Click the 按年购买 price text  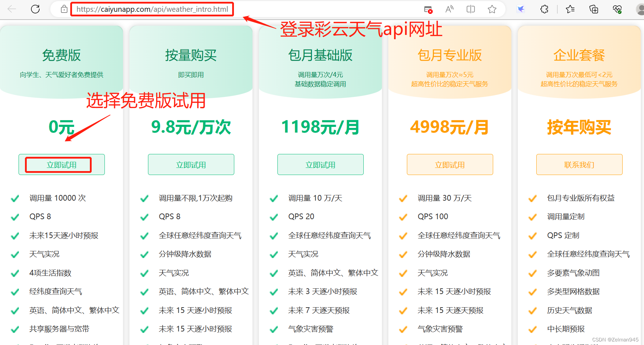[x=579, y=127]
